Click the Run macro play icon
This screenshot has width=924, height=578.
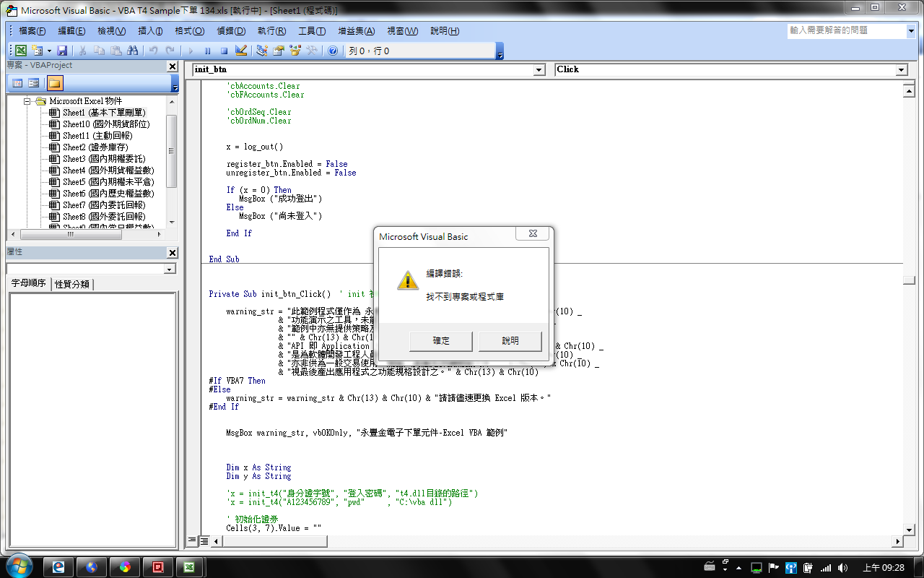pos(191,51)
